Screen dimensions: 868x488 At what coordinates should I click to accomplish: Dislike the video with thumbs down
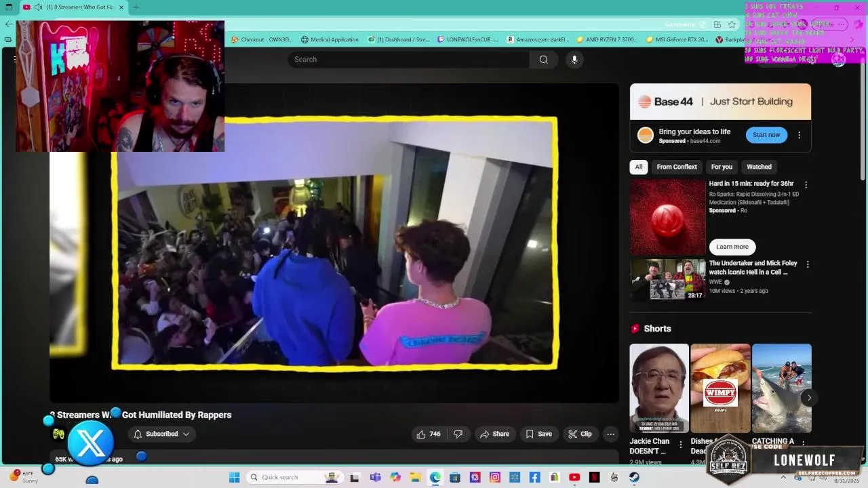[458, 434]
